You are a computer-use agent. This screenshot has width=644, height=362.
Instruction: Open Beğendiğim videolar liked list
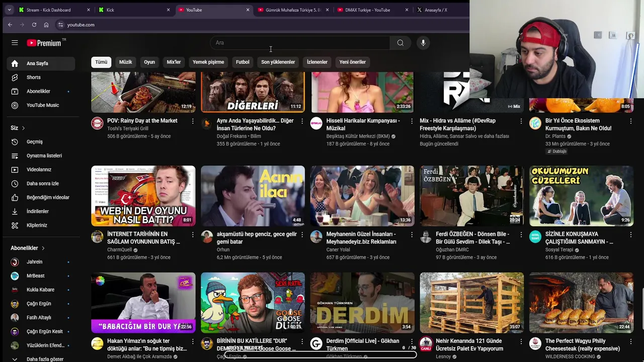(x=41, y=198)
